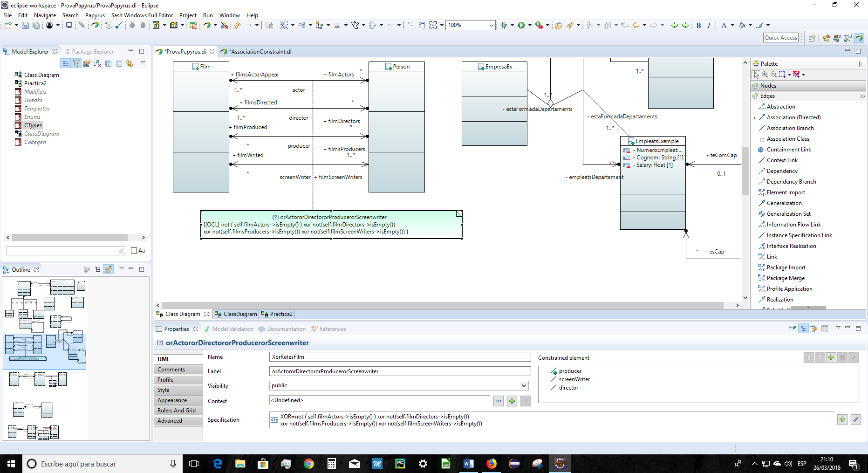Expand the Nodes palette drawer

pyautogui.click(x=808, y=86)
